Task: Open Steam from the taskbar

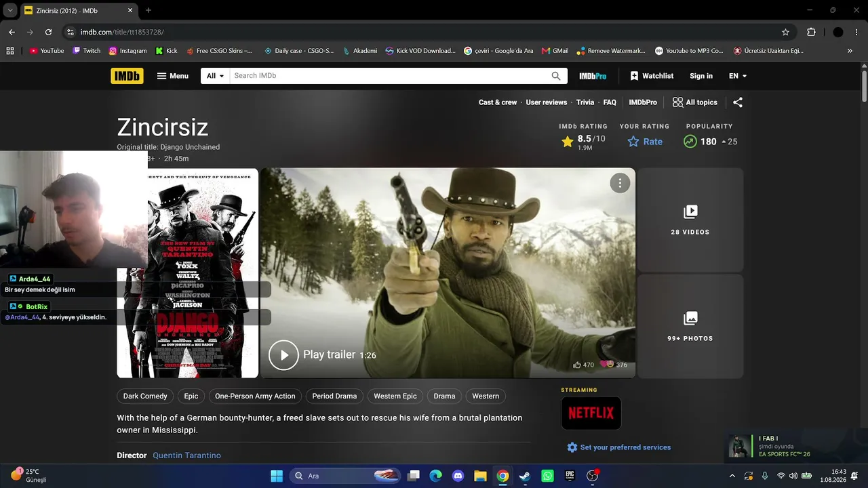Action: 525,476
